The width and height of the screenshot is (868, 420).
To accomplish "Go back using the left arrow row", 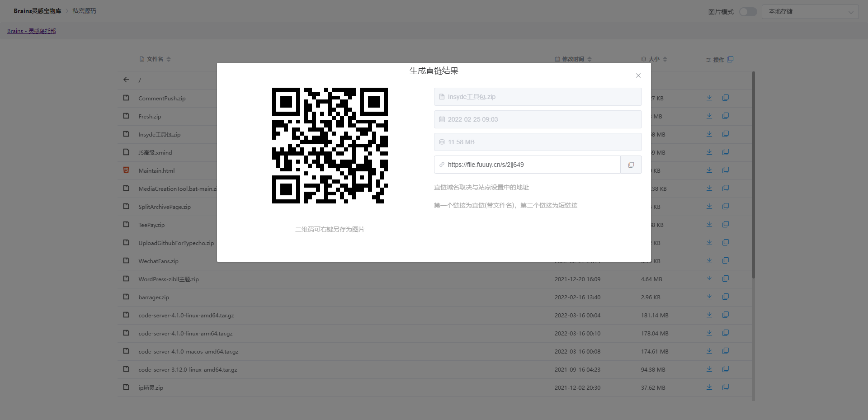I will tap(126, 80).
